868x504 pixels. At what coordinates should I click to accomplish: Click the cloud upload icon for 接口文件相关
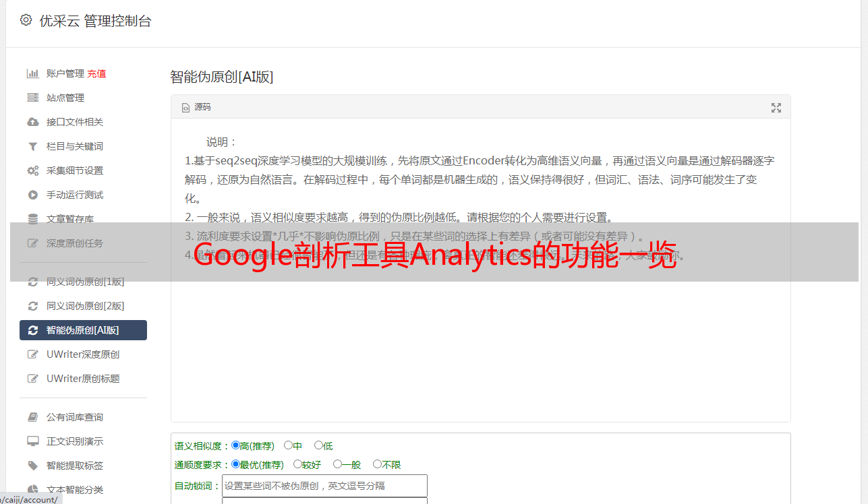tap(32, 122)
